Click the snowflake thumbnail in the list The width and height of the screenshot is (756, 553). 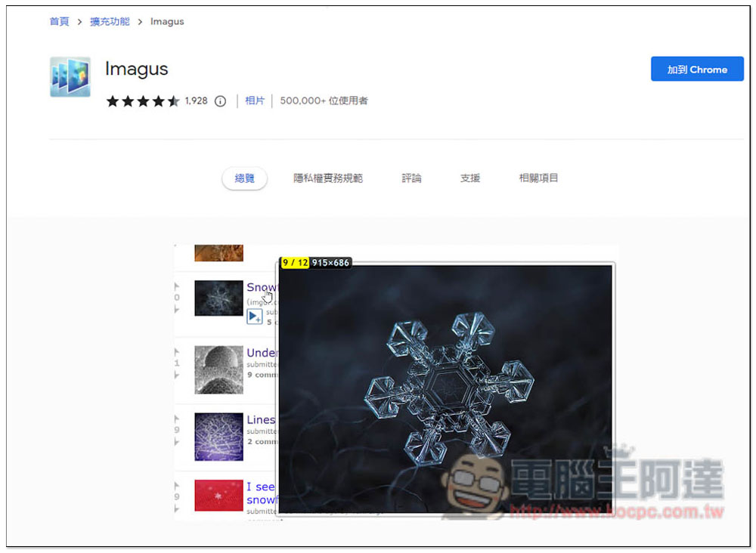tap(218, 298)
